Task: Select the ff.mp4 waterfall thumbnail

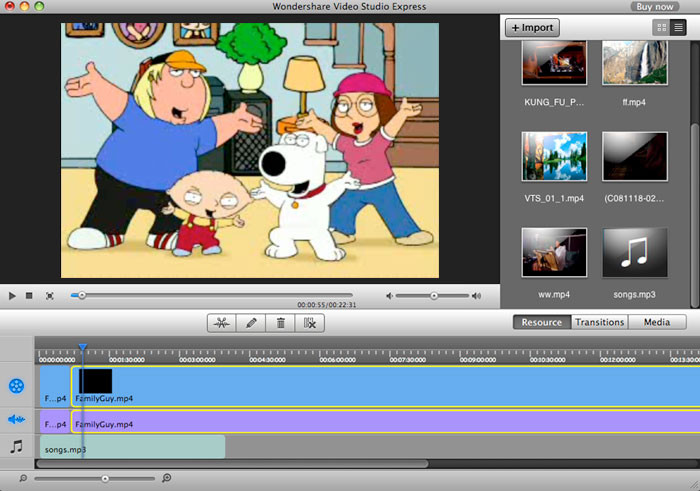Action: tap(634, 62)
